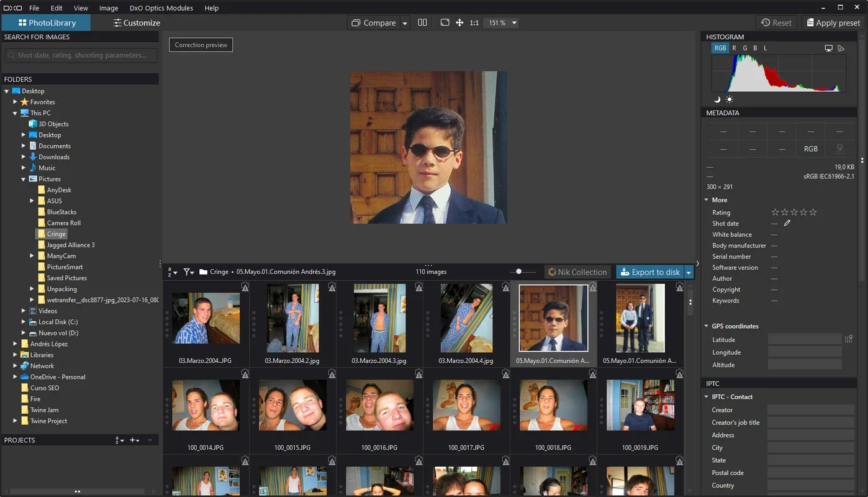Select the 100_0017.JPG thumbnail
Viewport: 868px width, 497px height.
click(466, 406)
